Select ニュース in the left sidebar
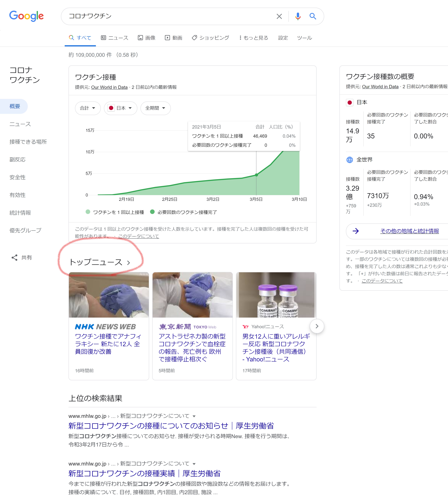This screenshot has width=448, height=500. pos(20,124)
